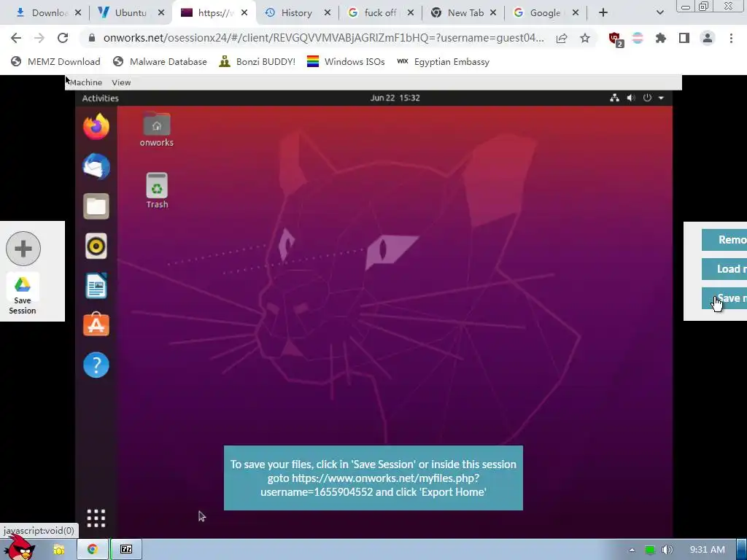747x560 pixels.
Task: Click the Angry Bird start button
Action: coord(20,548)
